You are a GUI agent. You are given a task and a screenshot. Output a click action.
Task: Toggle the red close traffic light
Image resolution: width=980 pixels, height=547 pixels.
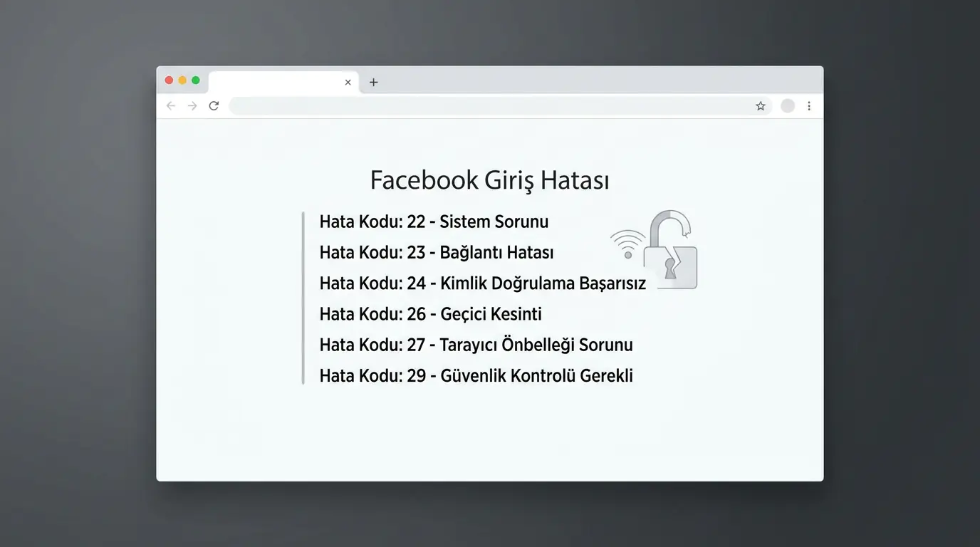click(169, 80)
